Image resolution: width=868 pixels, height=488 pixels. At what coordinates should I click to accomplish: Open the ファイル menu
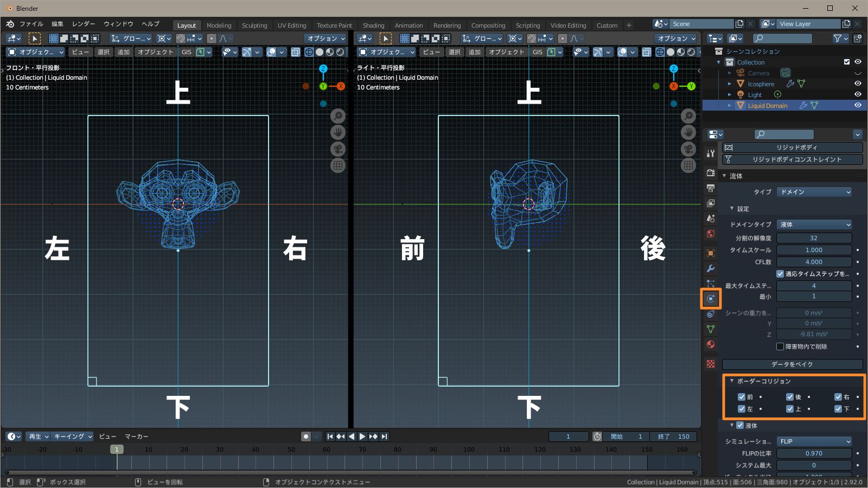[31, 24]
